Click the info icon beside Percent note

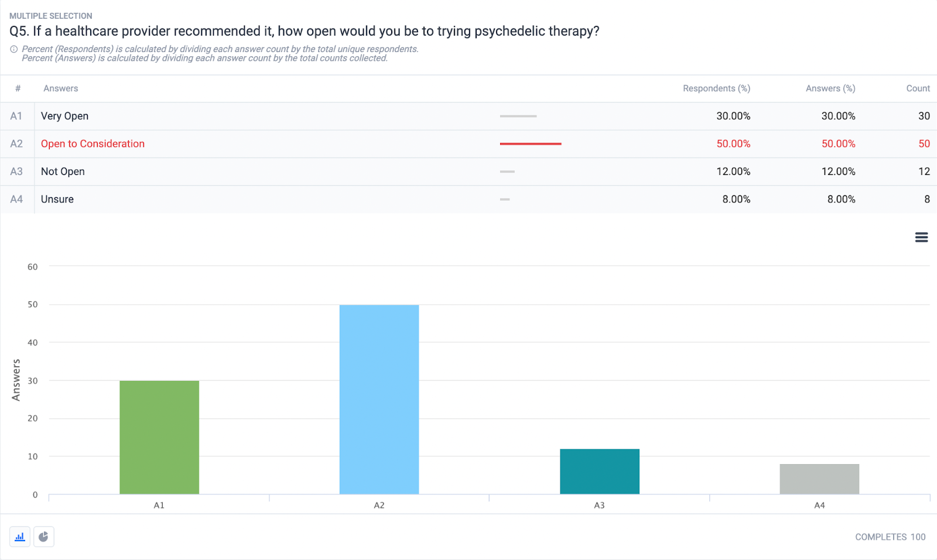click(x=14, y=50)
